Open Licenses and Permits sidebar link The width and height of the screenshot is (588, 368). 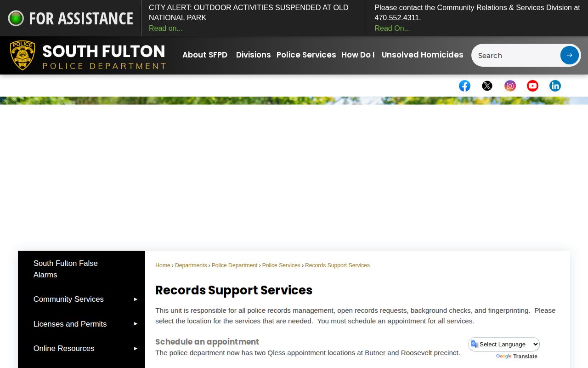click(x=70, y=324)
